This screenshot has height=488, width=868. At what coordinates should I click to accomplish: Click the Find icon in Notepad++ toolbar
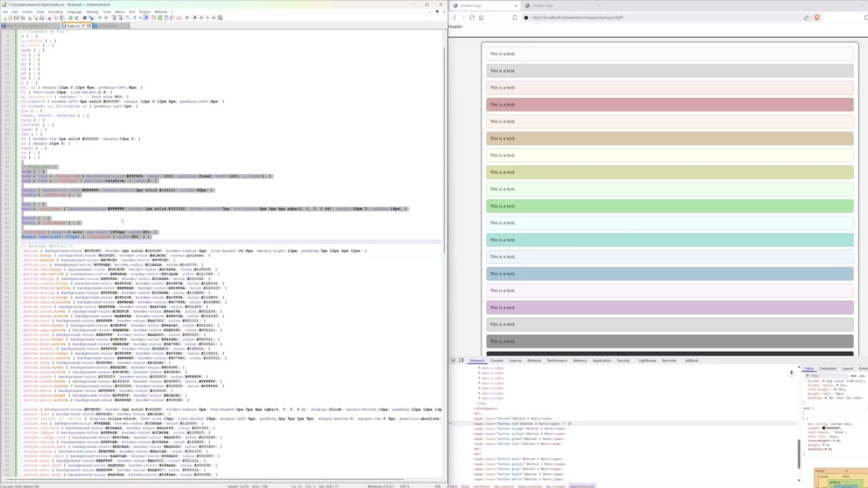pyautogui.click(x=85, y=18)
